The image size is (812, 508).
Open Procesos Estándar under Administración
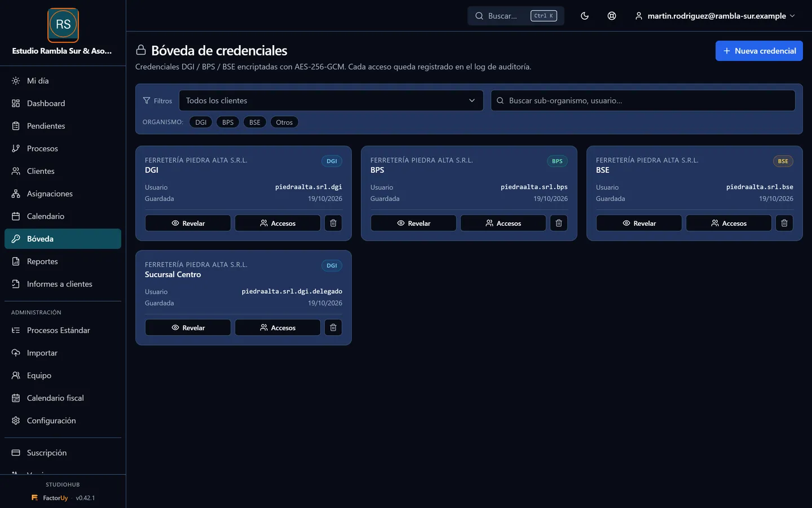(x=63, y=330)
